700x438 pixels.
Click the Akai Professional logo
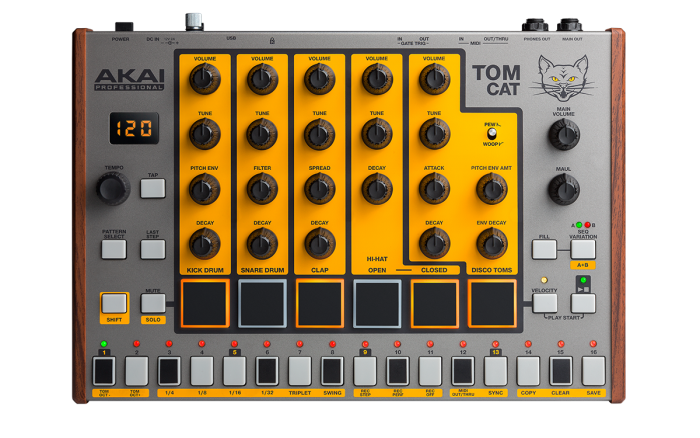[x=129, y=79]
